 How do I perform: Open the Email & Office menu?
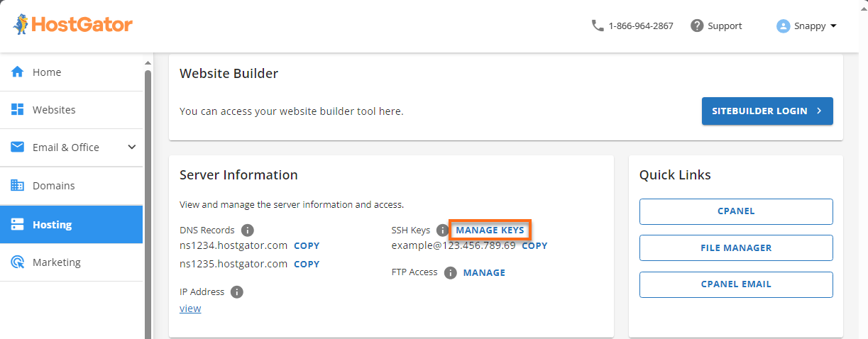(71, 148)
